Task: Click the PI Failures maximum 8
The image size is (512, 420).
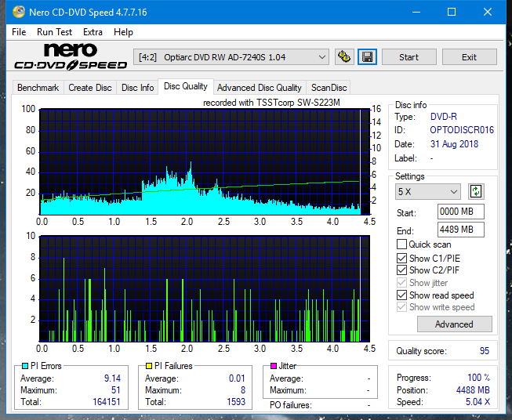Action: pyautogui.click(x=243, y=390)
